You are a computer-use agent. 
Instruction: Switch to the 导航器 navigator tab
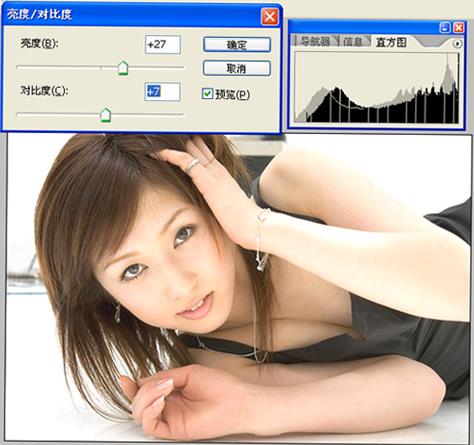tap(314, 41)
